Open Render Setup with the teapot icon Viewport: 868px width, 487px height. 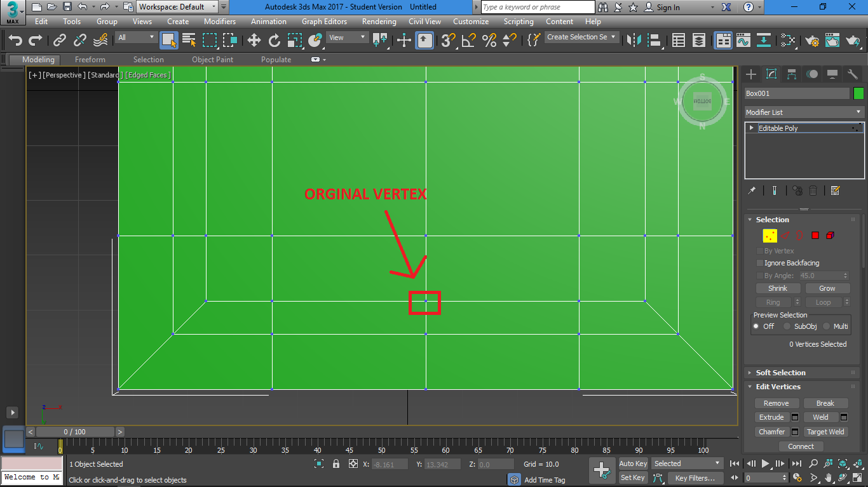pyautogui.click(x=812, y=40)
